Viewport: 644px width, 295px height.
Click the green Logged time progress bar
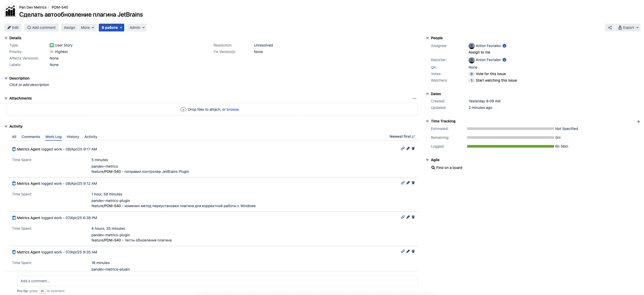tap(510, 146)
